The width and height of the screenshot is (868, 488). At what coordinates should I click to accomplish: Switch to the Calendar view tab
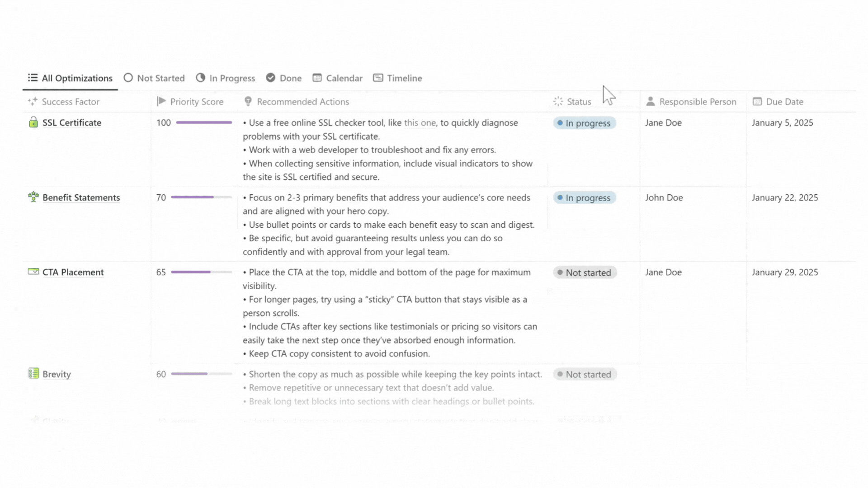tap(337, 78)
